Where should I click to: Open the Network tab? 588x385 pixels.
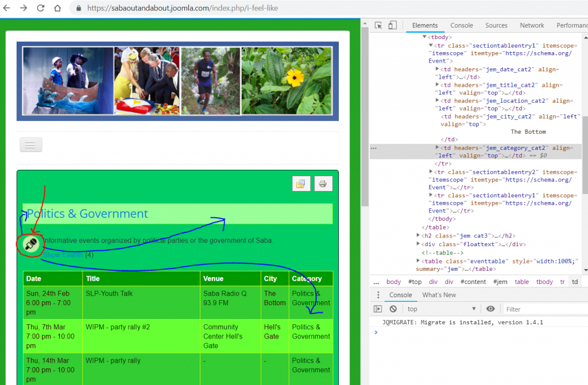(532, 25)
